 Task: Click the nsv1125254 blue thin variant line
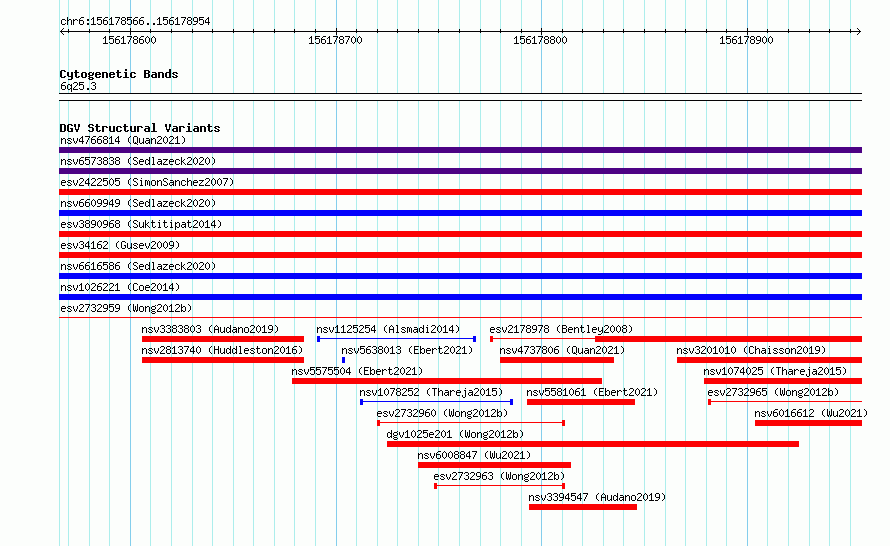click(396, 339)
